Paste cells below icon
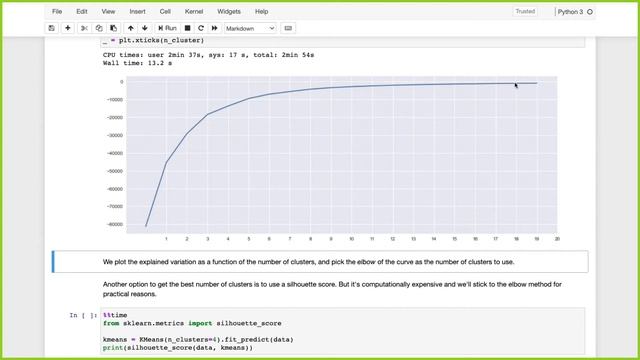Viewport: 640px width, 360px height. coord(113,28)
